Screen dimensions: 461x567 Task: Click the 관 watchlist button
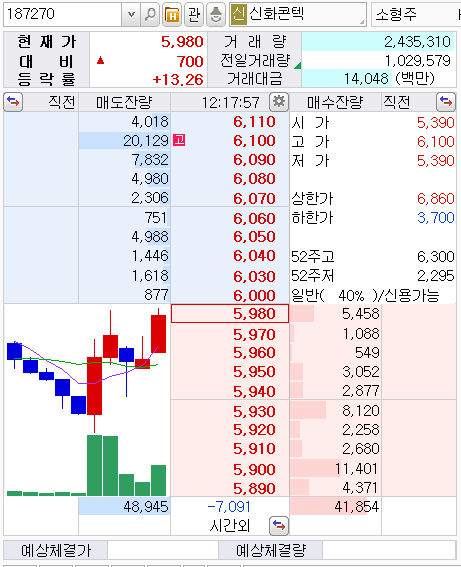click(x=194, y=14)
